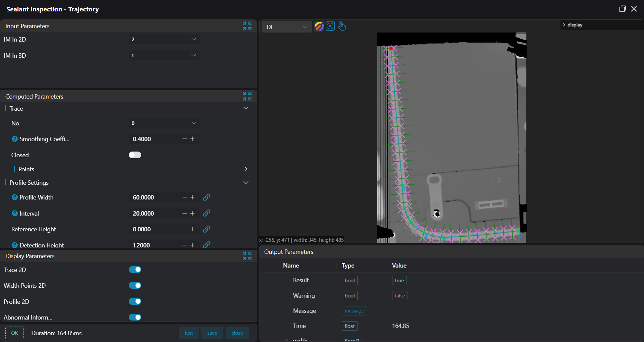Screen dimensions: 644x342
Task: Disable the Width Points 2D toggle
Action: tap(135, 285)
